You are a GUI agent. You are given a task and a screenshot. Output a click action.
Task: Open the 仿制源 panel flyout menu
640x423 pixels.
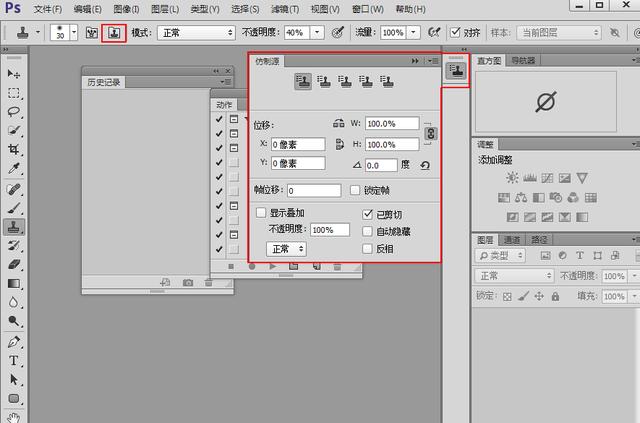coord(433,61)
